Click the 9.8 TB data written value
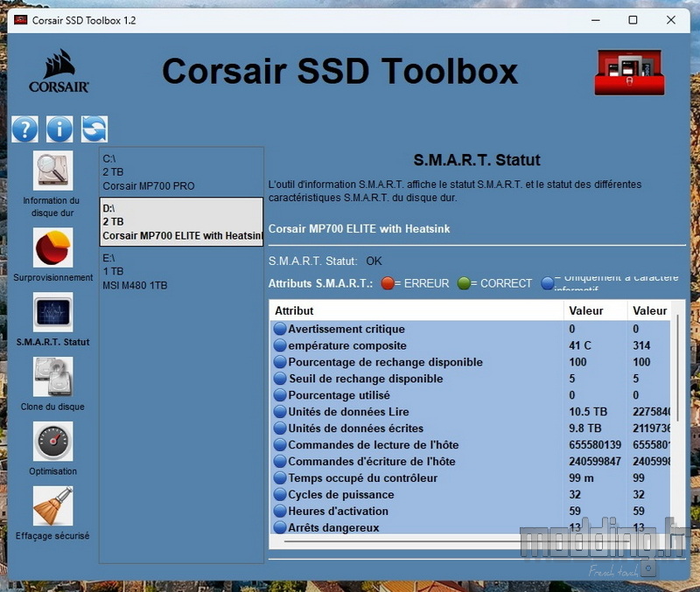700x592 pixels. (x=584, y=428)
